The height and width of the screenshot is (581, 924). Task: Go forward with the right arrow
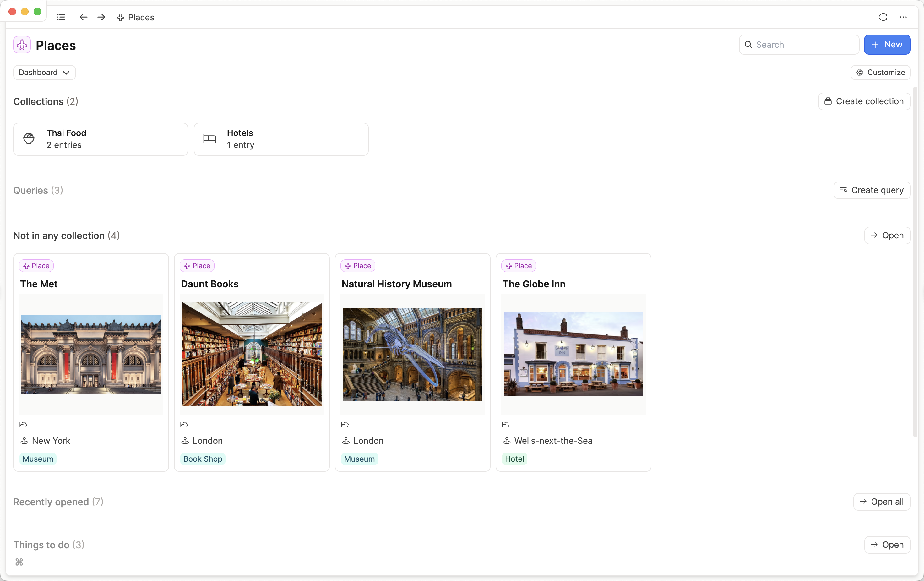[101, 17]
